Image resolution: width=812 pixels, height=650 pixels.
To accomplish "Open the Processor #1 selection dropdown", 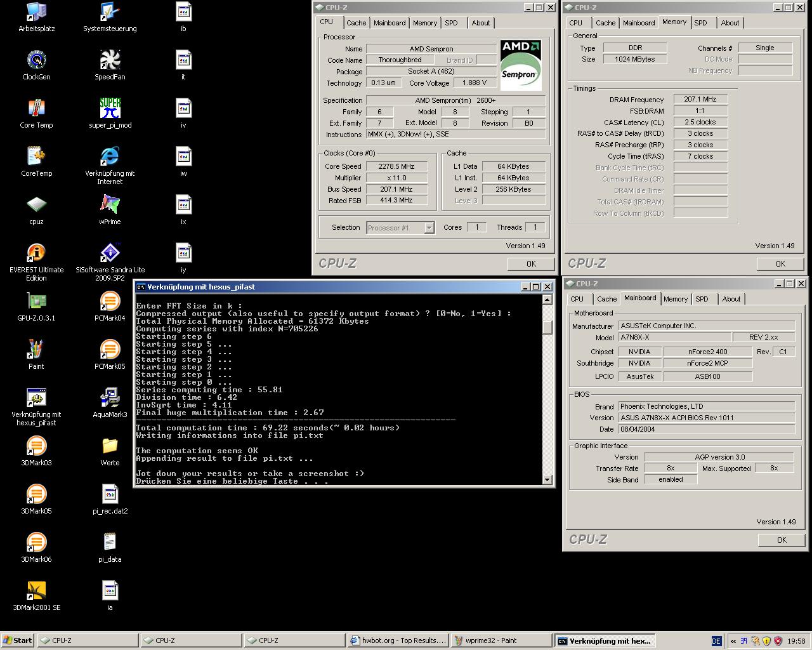I will coord(400,228).
